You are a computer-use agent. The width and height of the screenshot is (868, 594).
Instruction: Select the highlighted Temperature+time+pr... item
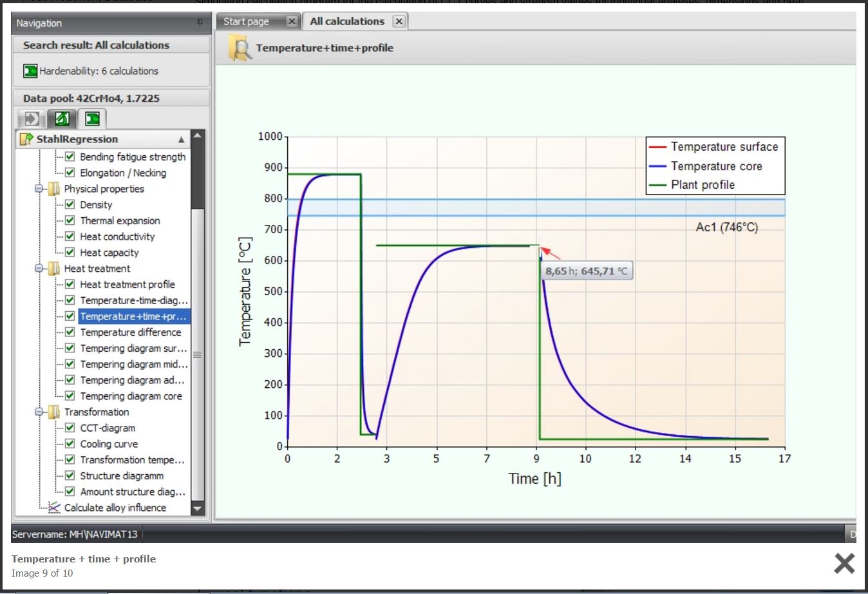coord(134,316)
